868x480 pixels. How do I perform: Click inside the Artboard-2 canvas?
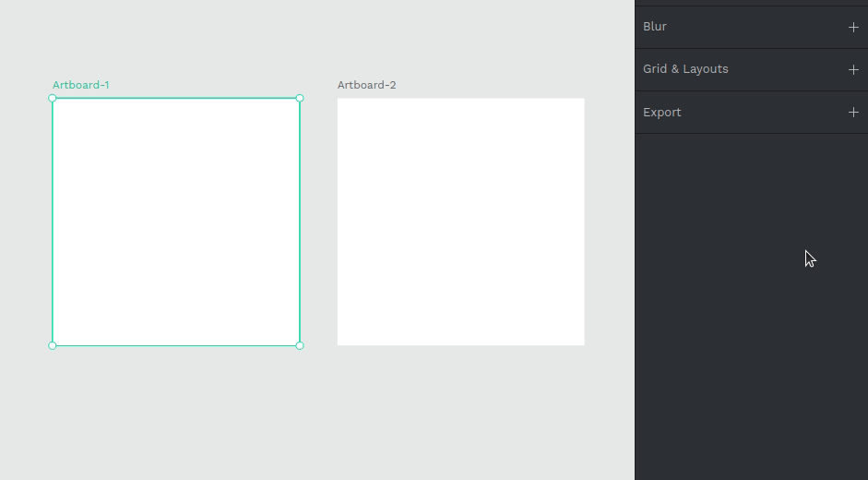click(460, 222)
